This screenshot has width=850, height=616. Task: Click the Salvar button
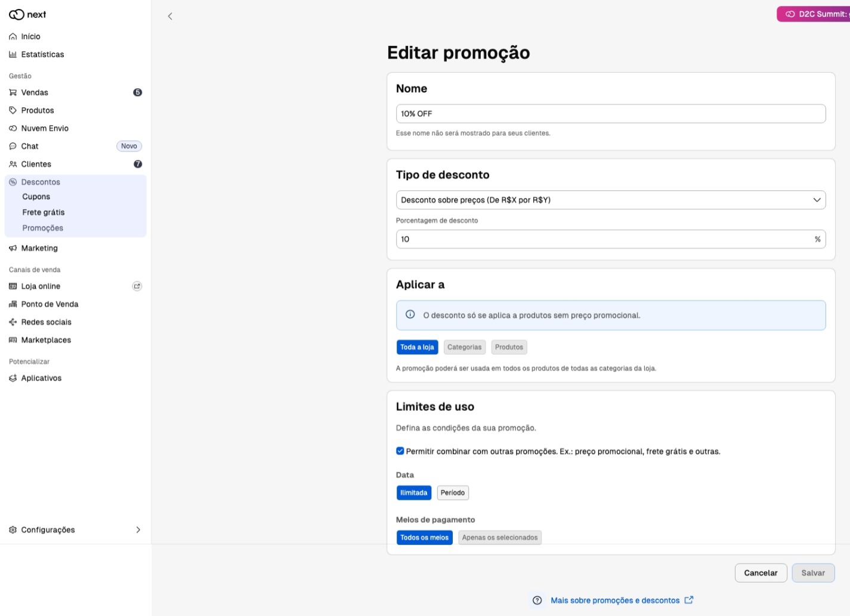[x=814, y=573]
